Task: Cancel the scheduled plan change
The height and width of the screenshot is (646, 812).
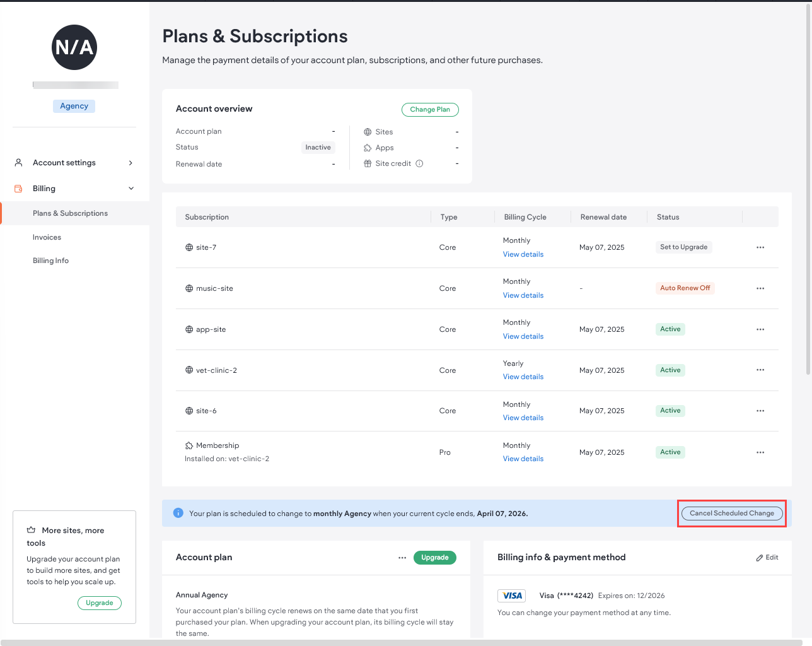Action: pyautogui.click(x=731, y=514)
